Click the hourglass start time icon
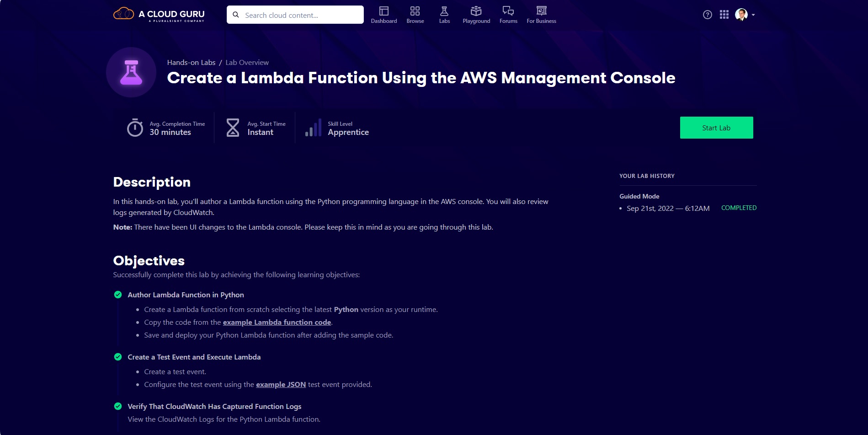 233,128
